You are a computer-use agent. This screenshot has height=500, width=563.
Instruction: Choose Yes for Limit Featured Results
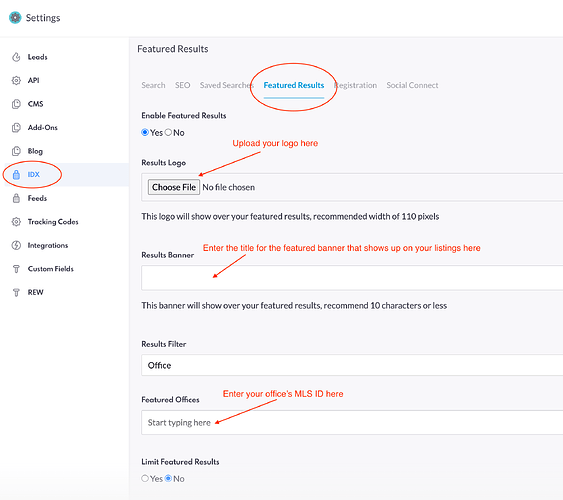[145, 478]
